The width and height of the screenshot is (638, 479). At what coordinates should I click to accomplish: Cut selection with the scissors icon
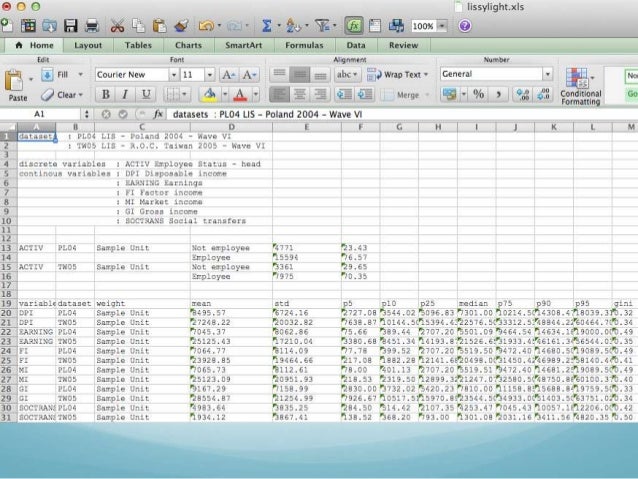(x=118, y=26)
